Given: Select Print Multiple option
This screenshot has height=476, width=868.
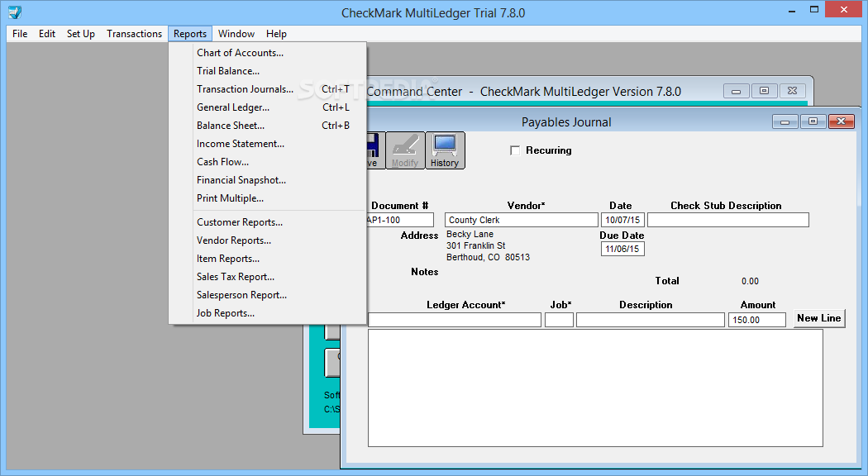Looking at the screenshot, I should pos(267,198).
